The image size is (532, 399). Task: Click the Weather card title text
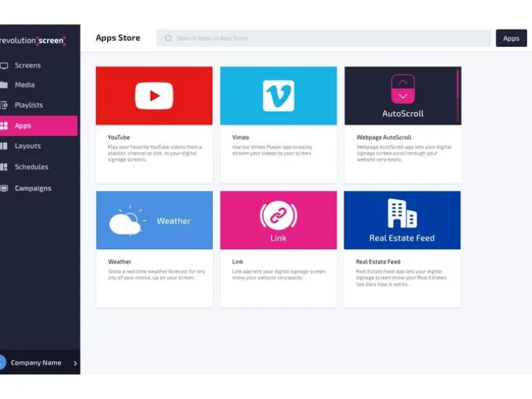coord(120,262)
